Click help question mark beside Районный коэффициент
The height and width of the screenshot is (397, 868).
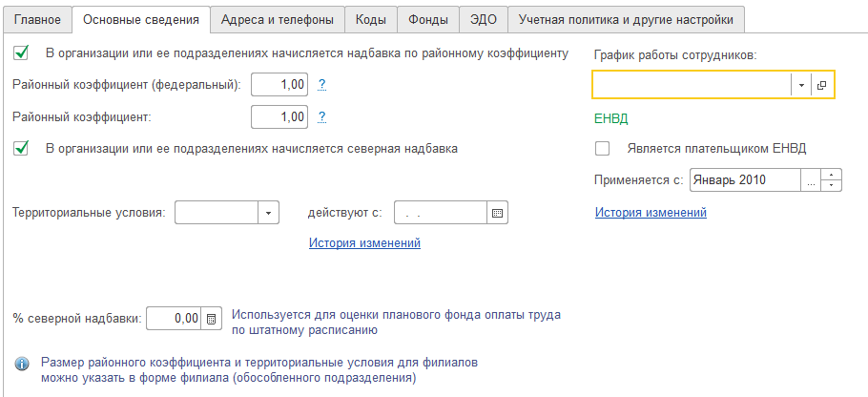[322, 117]
